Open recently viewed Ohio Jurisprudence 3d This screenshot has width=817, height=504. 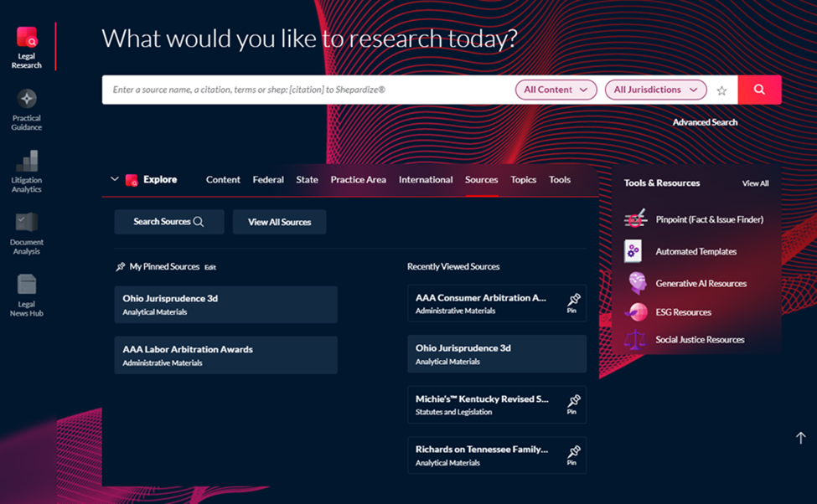click(x=497, y=354)
